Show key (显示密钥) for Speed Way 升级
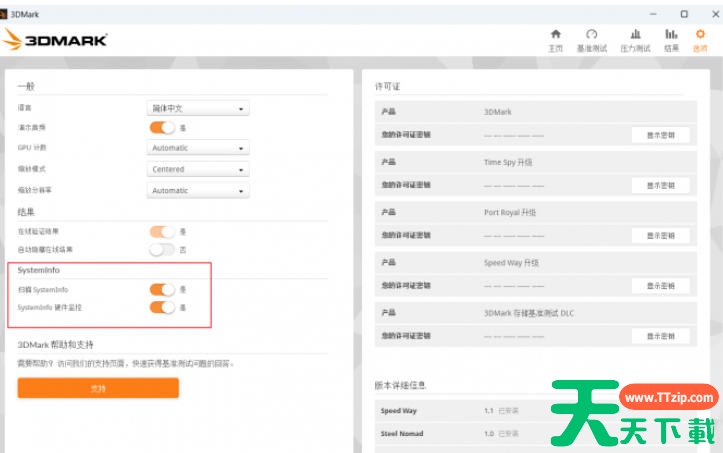Screen dimensions: 723x453 click(x=660, y=286)
